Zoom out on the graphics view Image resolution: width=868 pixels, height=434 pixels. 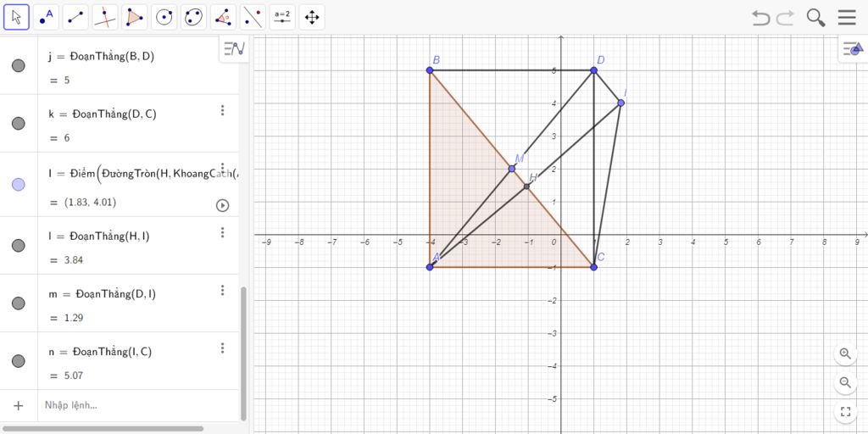[x=845, y=382]
